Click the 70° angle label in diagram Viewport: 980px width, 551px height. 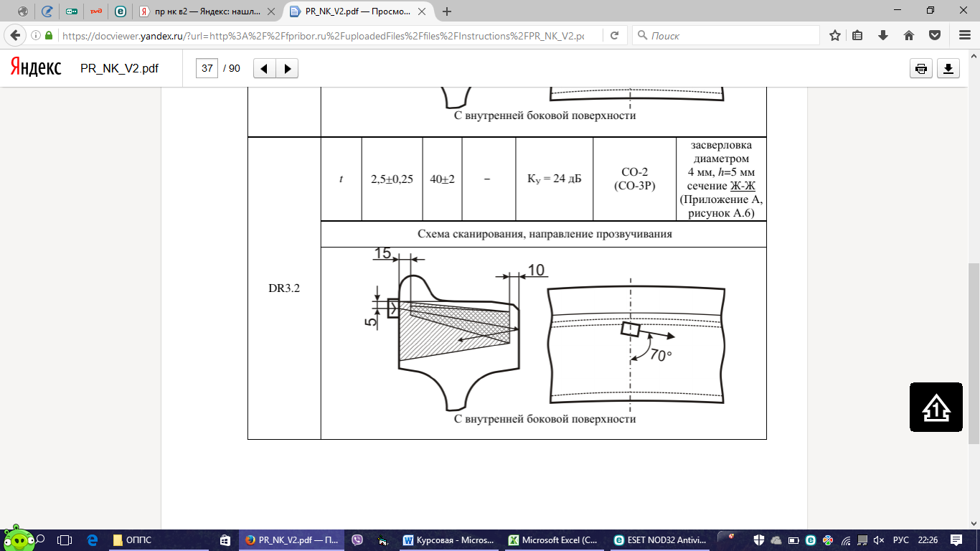(661, 354)
